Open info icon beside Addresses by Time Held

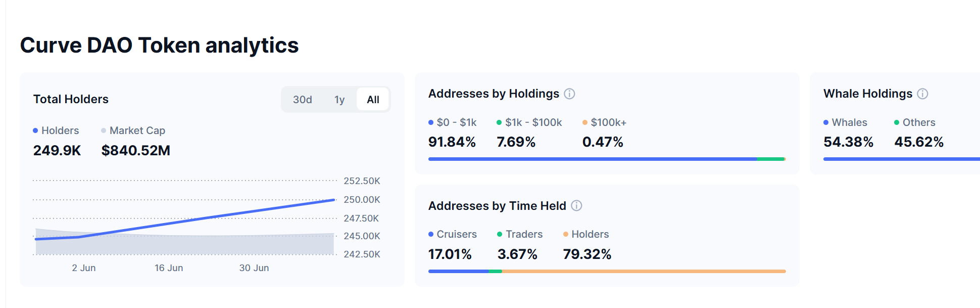pyautogui.click(x=576, y=206)
